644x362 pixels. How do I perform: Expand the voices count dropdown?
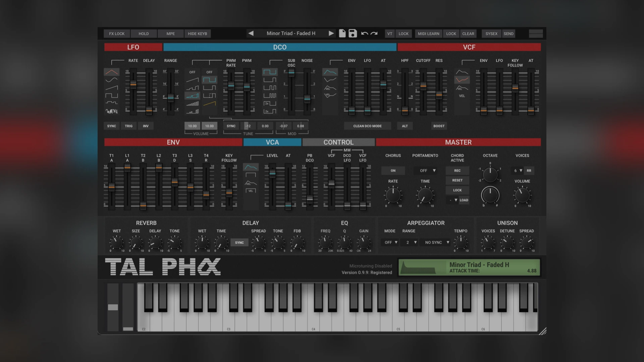tap(518, 171)
